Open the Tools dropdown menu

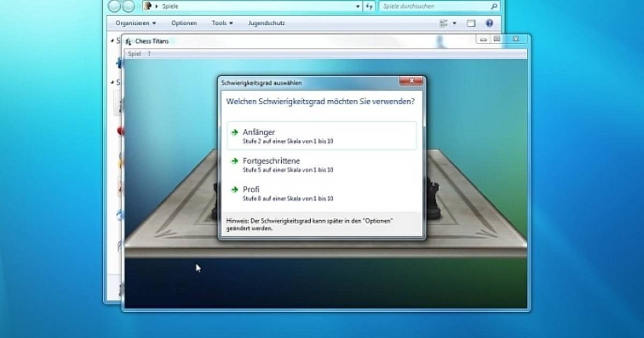[x=221, y=23]
